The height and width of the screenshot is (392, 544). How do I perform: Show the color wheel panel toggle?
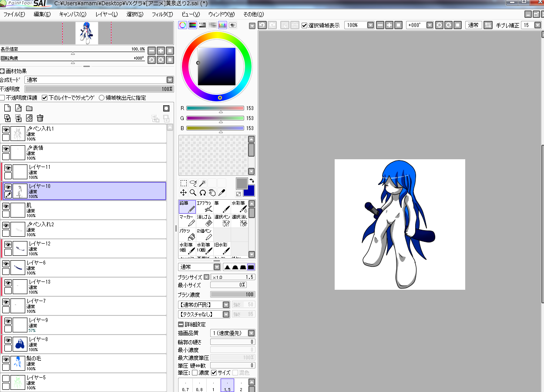tap(183, 25)
